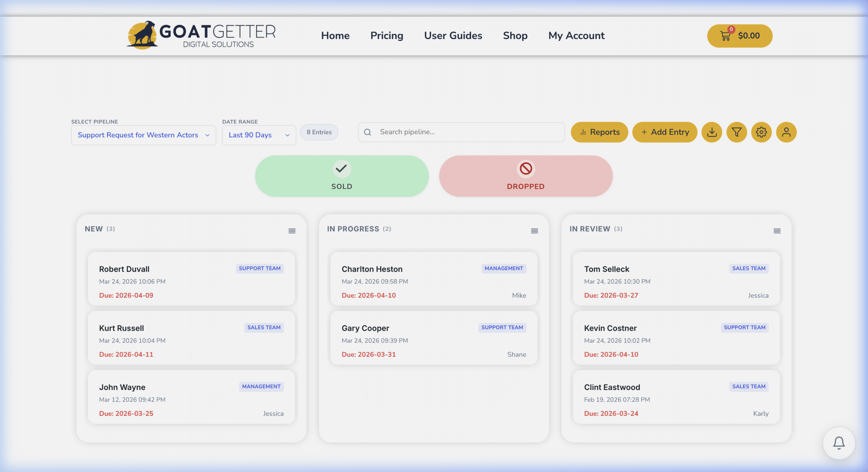The image size is (868, 472).
Task: Navigate to the Shop page
Action: pos(515,36)
